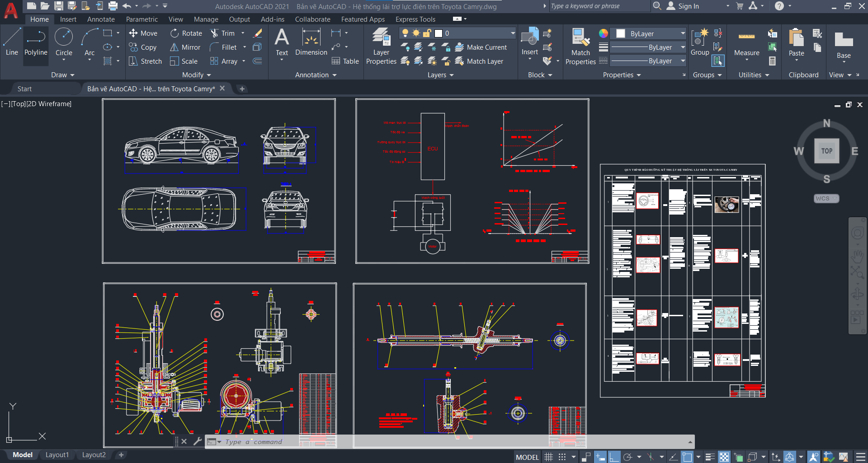Click the object color wheel icon
The width and height of the screenshot is (868, 463).
coord(604,33)
